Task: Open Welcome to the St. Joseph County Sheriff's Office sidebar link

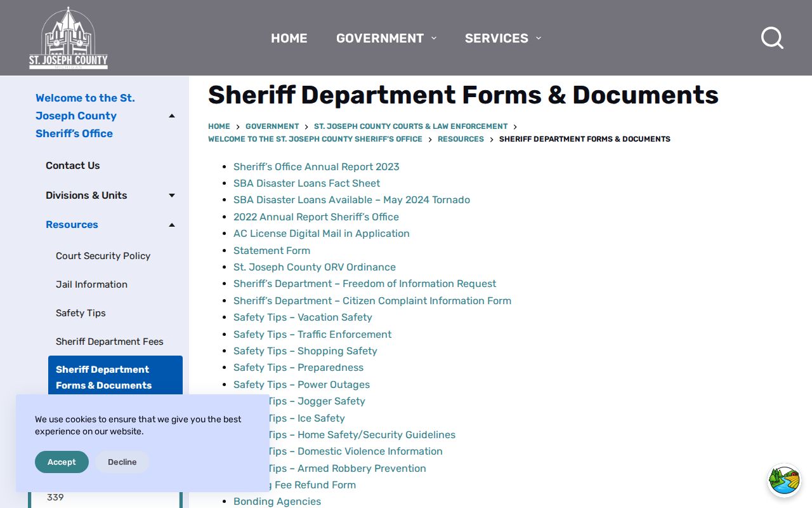Action: click(x=85, y=116)
